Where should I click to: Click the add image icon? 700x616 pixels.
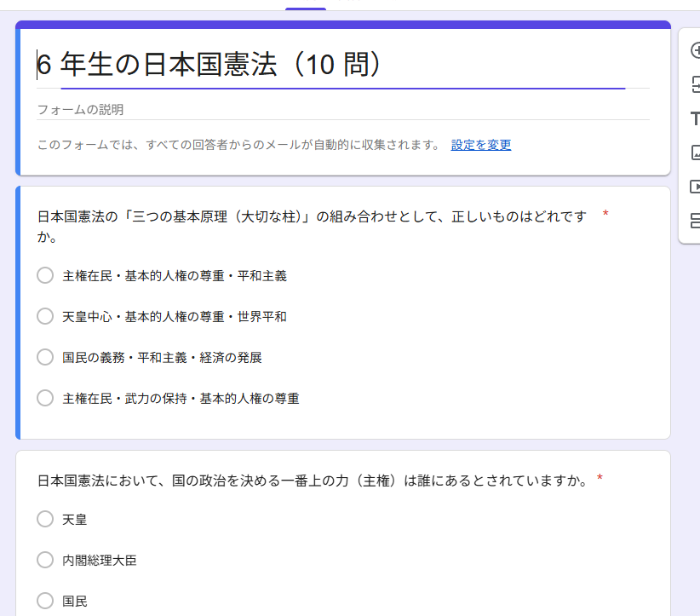pyautogui.click(x=696, y=153)
